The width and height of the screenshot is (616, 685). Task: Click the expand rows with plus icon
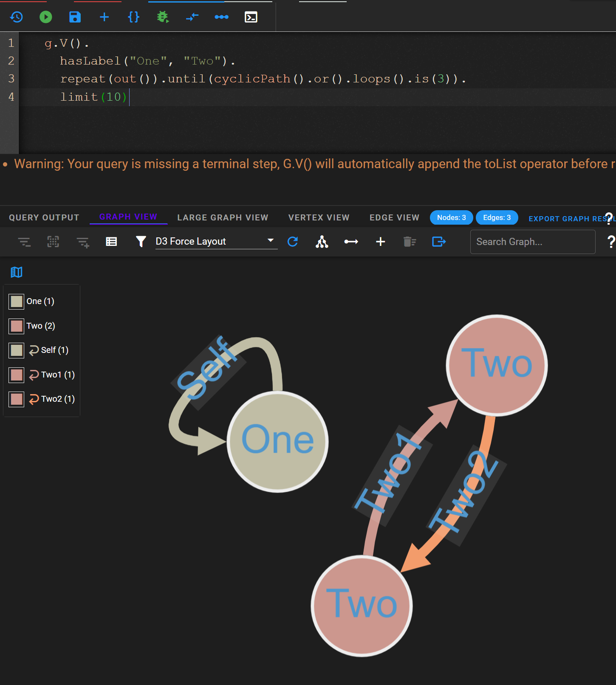coord(83,242)
